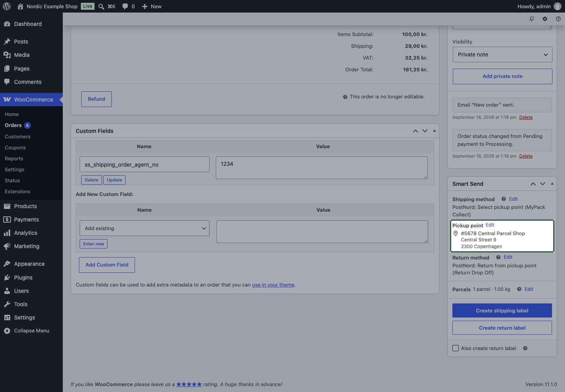The height and width of the screenshot is (392, 565).
Task: Click the empty new custom field value box
Action: click(x=322, y=231)
